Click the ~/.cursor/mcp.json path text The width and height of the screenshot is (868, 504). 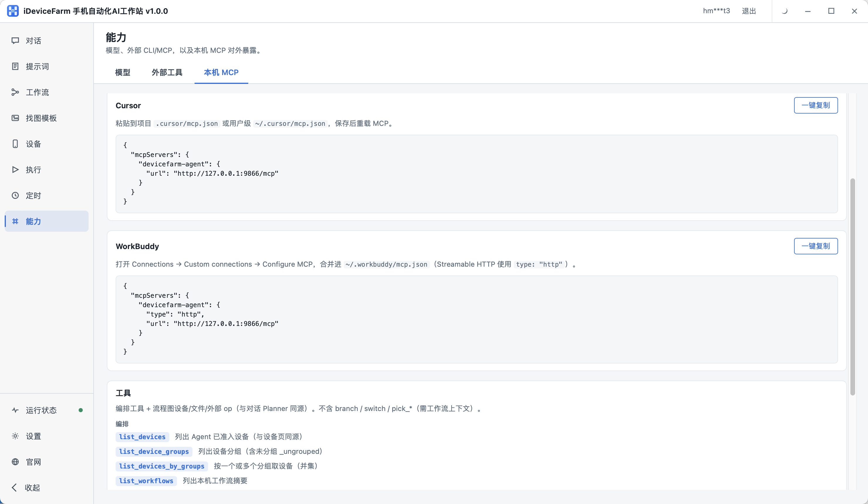coord(290,124)
